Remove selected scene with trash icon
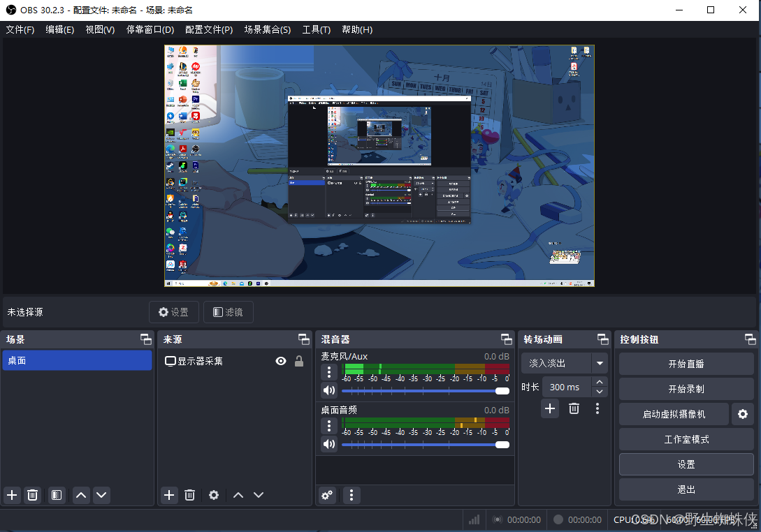This screenshot has width=761, height=532. click(33, 495)
